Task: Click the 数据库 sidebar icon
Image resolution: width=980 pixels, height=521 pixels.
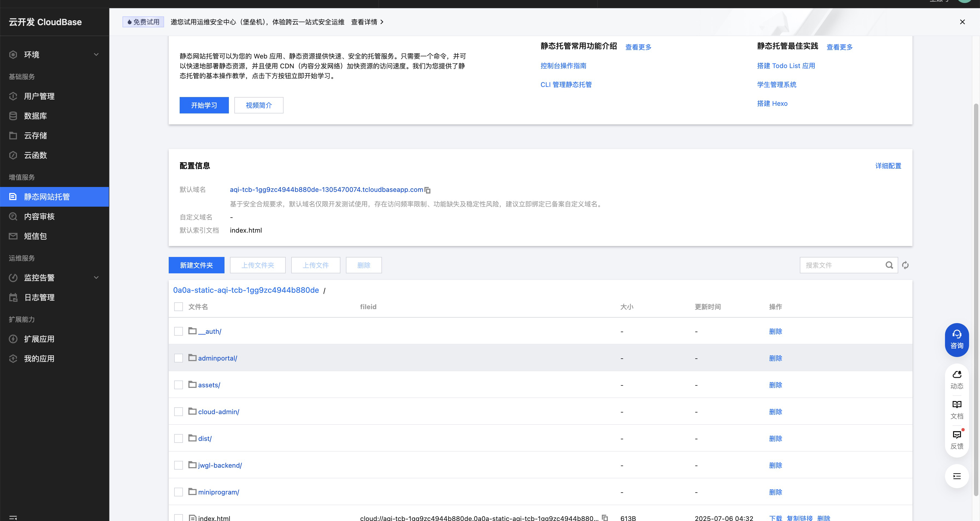Action: (13, 116)
